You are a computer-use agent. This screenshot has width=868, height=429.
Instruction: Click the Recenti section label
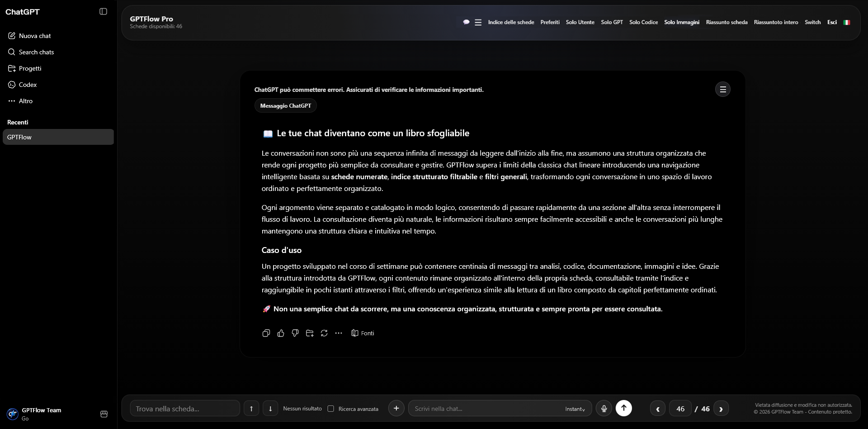coord(18,122)
